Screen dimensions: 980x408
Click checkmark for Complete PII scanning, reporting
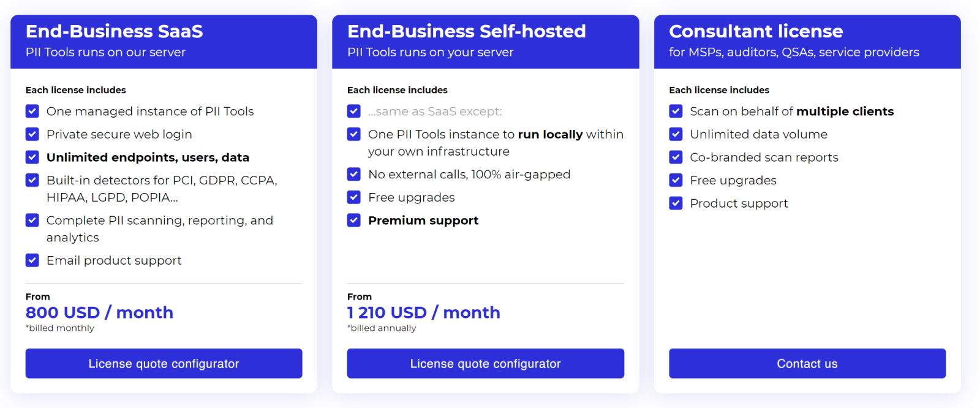(x=32, y=220)
